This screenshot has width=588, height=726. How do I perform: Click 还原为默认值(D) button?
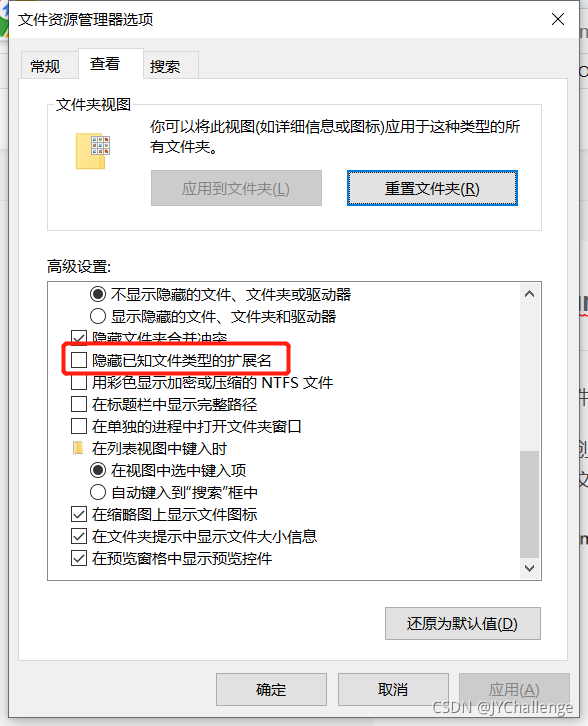463,623
